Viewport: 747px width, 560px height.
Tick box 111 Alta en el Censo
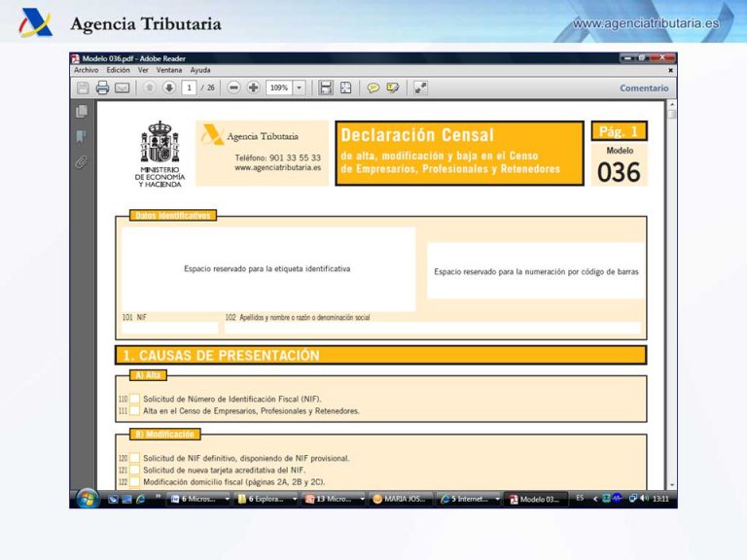pyautogui.click(x=135, y=410)
